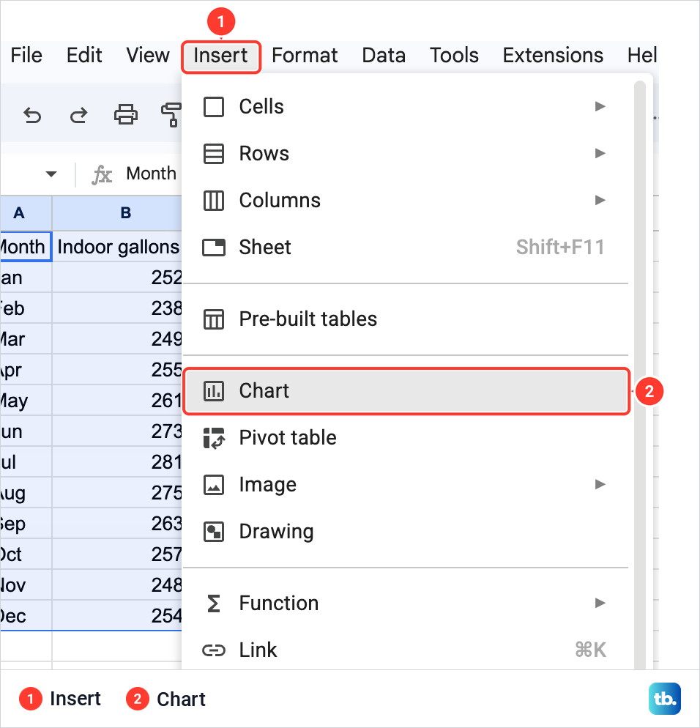Screen dimensions: 700x728
Task: Select the cell with value 261
Action: 117,400
